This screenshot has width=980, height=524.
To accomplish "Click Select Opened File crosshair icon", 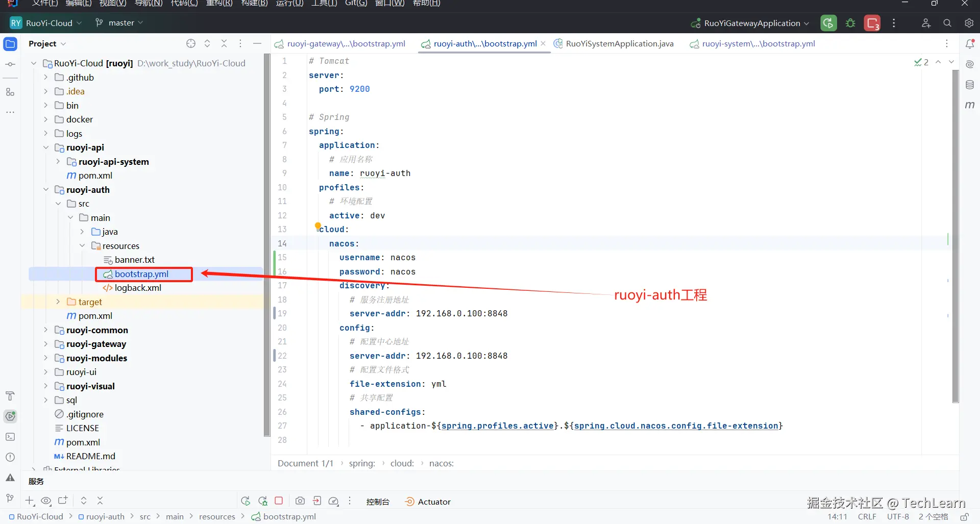I will pyautogui.click(x=191, y=43).
